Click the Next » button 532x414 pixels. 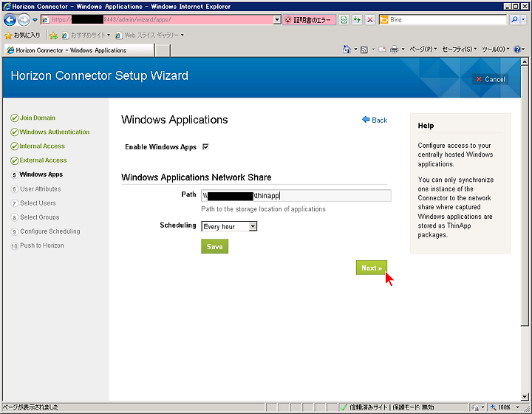click(372, 268)
